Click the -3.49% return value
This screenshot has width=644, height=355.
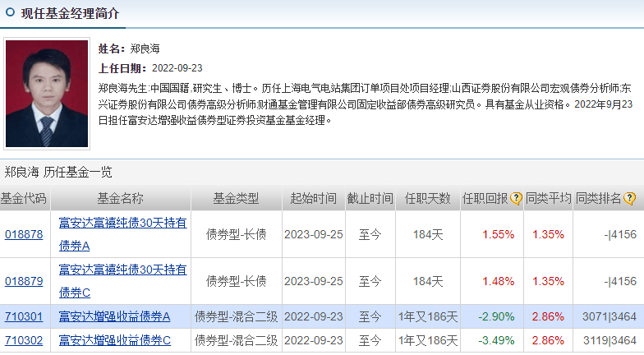pyautogui.click(x=496, y=340)
